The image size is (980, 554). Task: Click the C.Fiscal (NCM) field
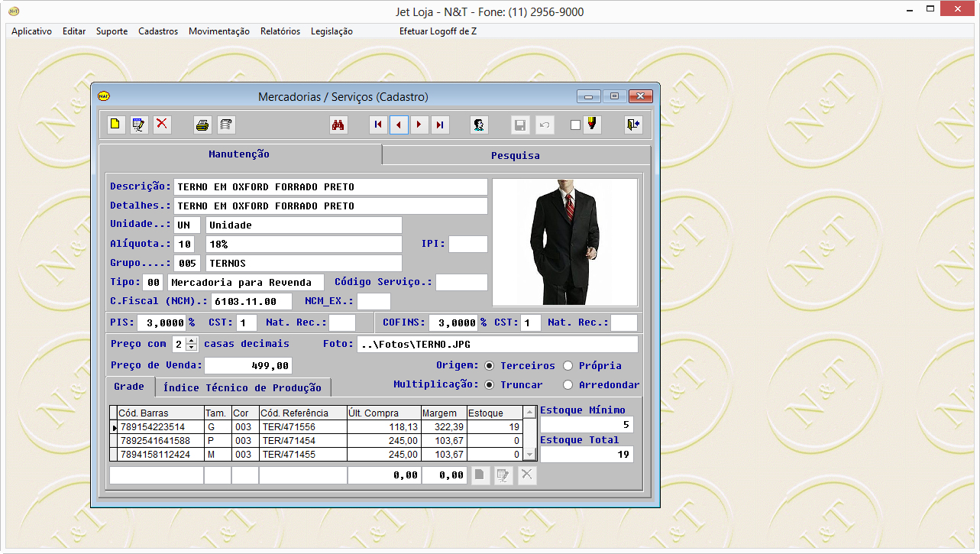click(x=251, y=302)
